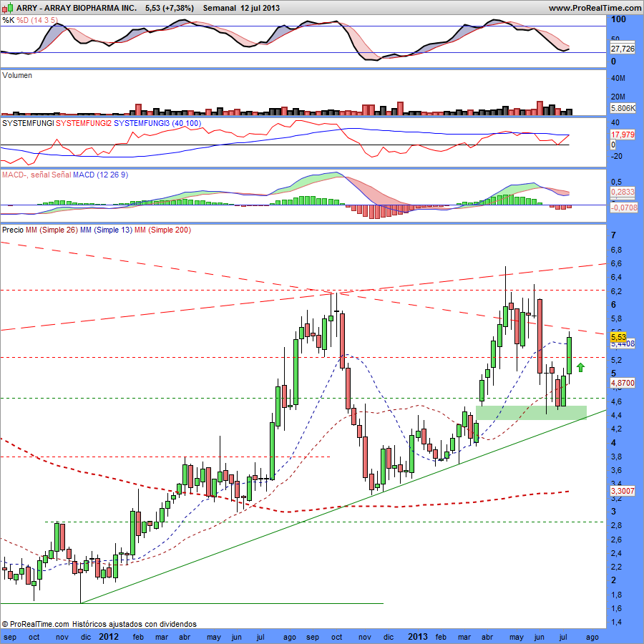This screenshot has width=644, height=644.
Task: Select the red SYSTEMFUNGI2 indicator label
Action: click(x=84, y=123)
